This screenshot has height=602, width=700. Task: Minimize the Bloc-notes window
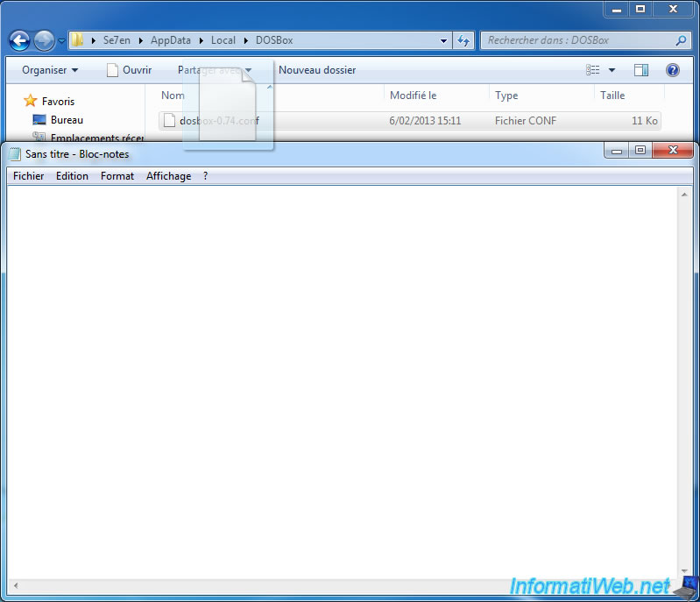617,151
